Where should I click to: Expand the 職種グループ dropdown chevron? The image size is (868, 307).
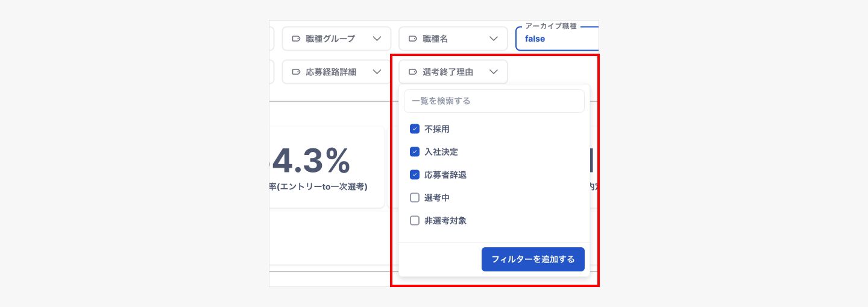click(377, 39)
